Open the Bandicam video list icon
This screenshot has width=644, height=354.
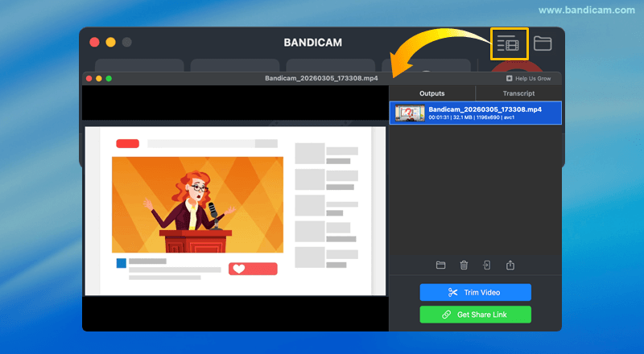coord(509,43)
